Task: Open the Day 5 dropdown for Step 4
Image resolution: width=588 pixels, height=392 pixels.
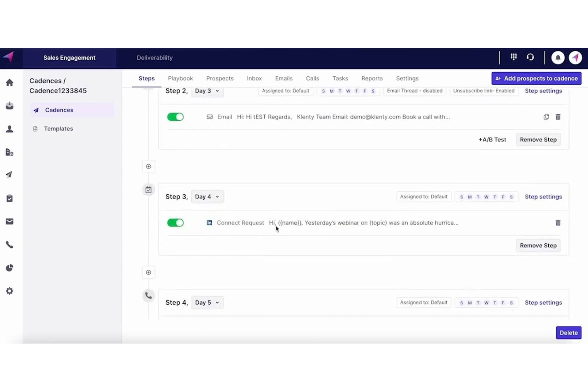Action: click(x=207, y=302)
